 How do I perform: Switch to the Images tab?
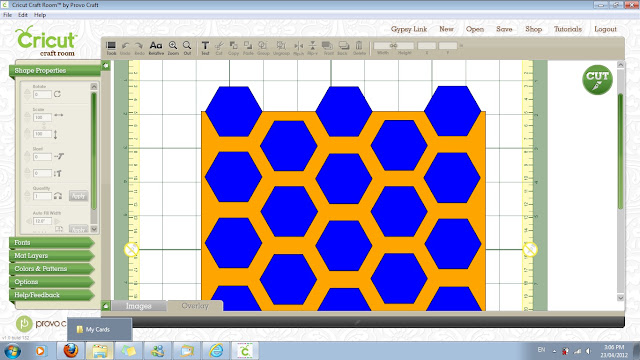(x=138, y=306)
